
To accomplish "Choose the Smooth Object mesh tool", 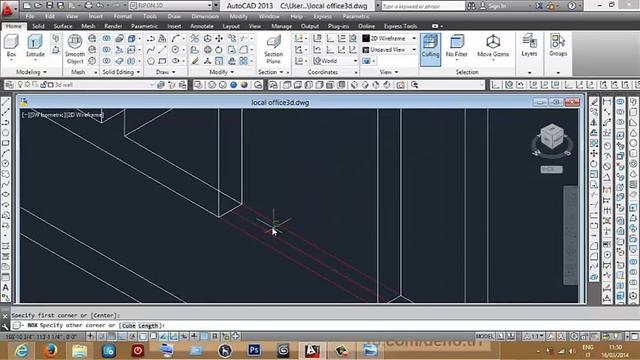I will pos(75,49).
